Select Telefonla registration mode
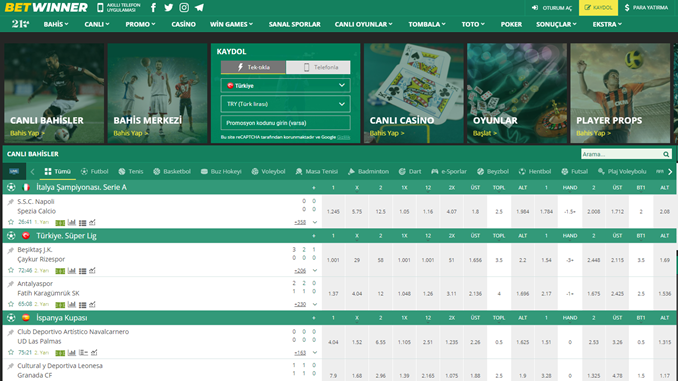 click(x=318, y=67)
